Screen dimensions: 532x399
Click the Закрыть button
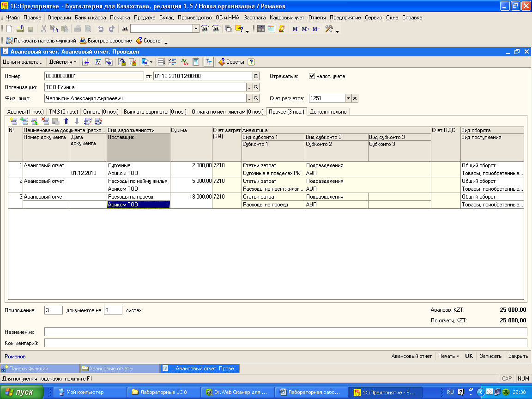[518, 356]
